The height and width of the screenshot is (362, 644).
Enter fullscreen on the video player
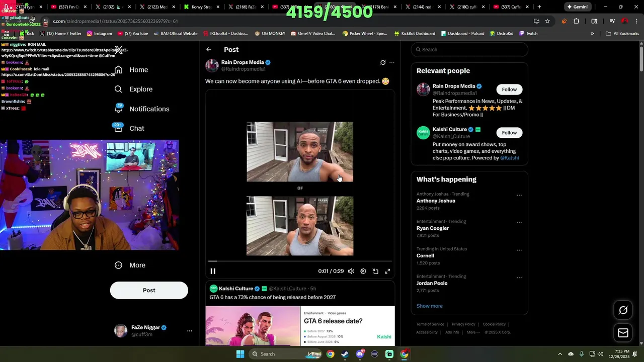point(387,271)
